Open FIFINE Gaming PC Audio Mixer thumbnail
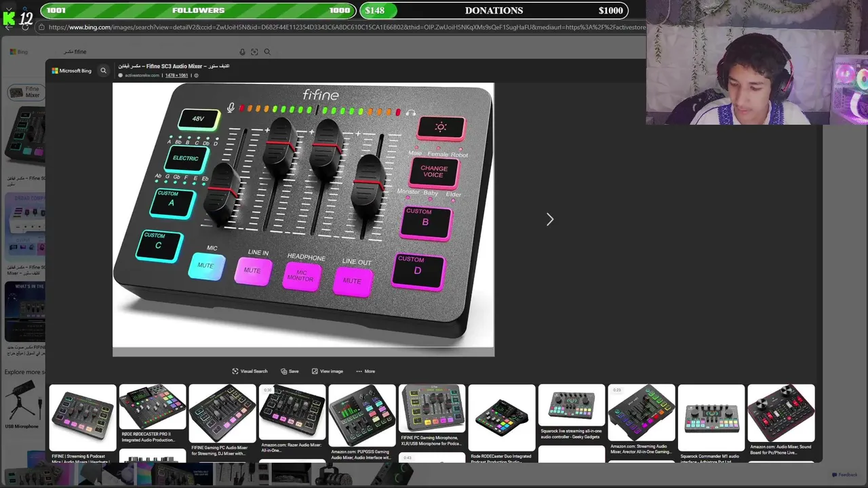 click(222, 413)
